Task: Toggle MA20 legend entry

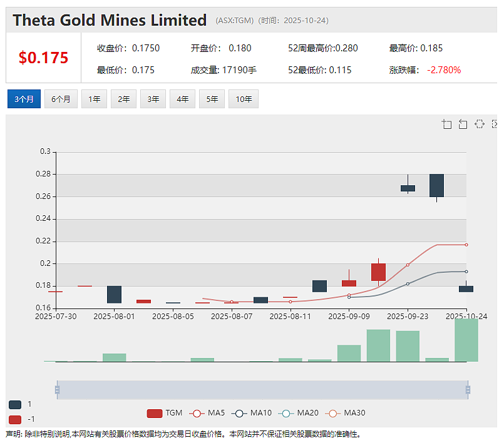Action: click(298, 413)
